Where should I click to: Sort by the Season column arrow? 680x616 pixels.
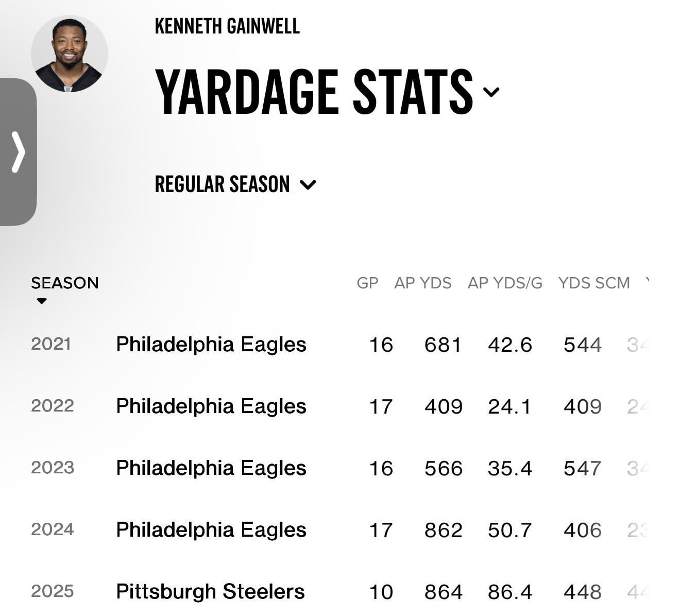pos(42,301)
